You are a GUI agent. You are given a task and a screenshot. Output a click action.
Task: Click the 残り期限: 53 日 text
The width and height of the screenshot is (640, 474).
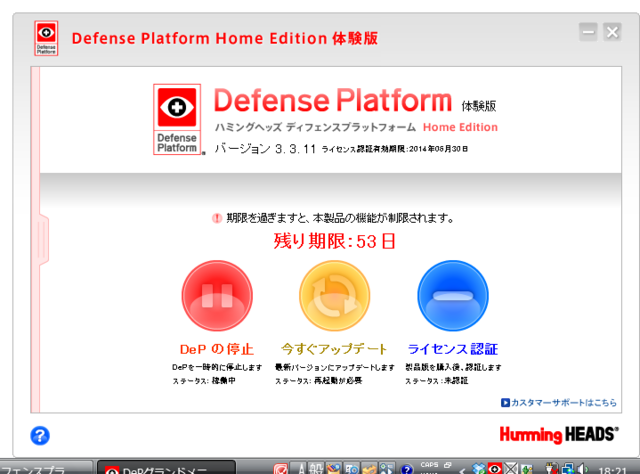334,241
